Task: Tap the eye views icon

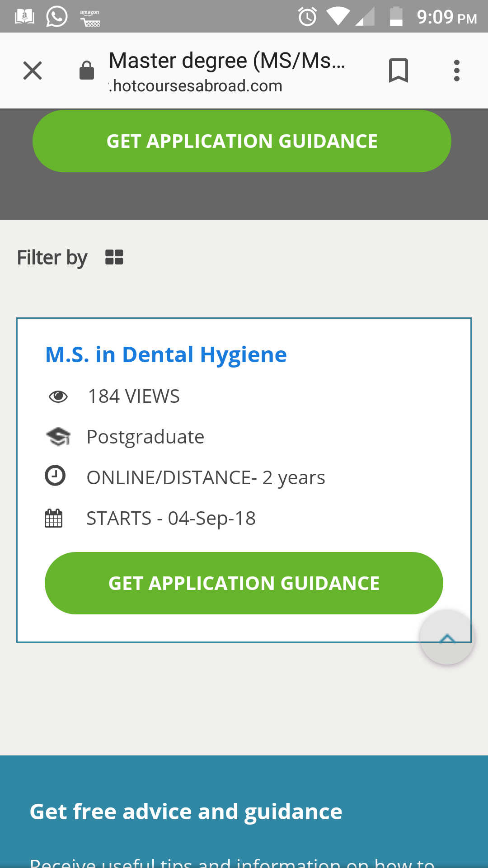Action: click(58, 396)
